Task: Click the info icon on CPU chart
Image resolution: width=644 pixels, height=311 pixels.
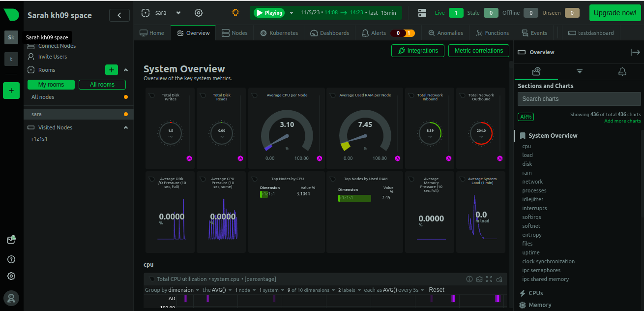Action: 469,279
